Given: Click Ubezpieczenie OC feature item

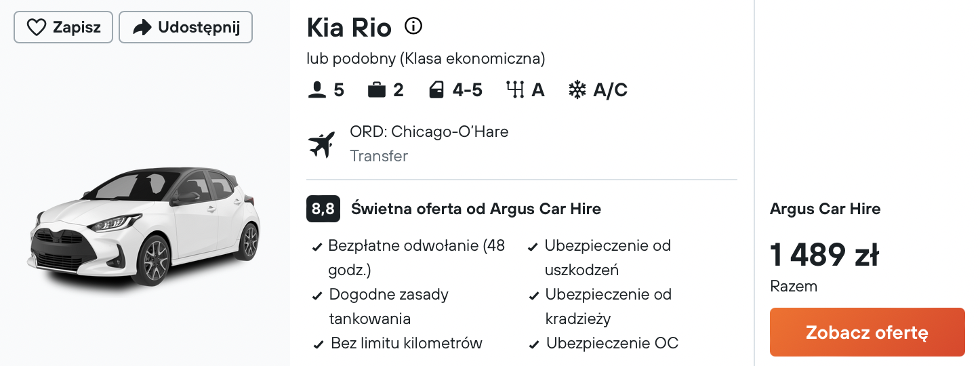Looking at the screenshot, I should [604, 344].
